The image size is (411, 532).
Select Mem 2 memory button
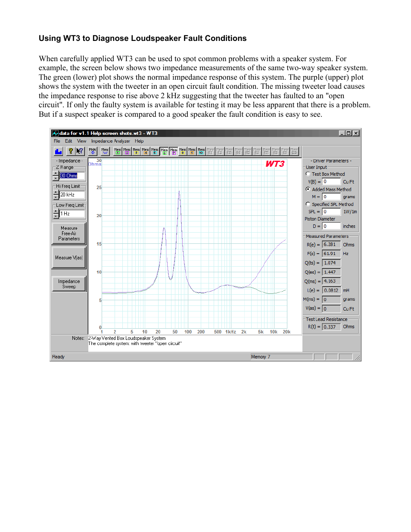[x=127, y=151]
